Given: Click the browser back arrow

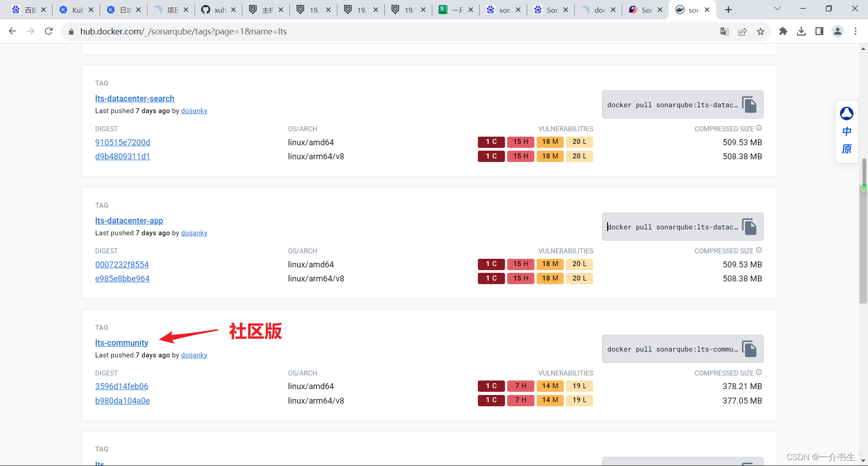Looking at the screenshot, I should (12, 31).
